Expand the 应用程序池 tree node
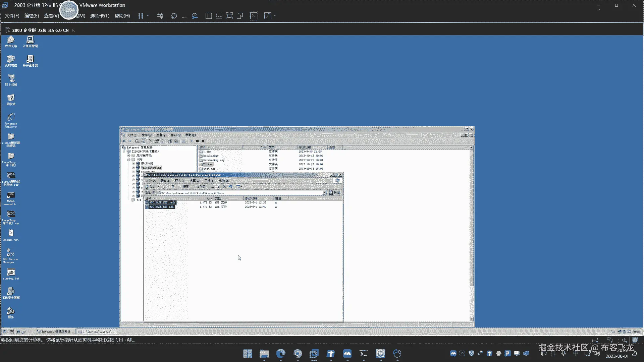The width and height of the screenshot is (644, 362). coord(129,156)
